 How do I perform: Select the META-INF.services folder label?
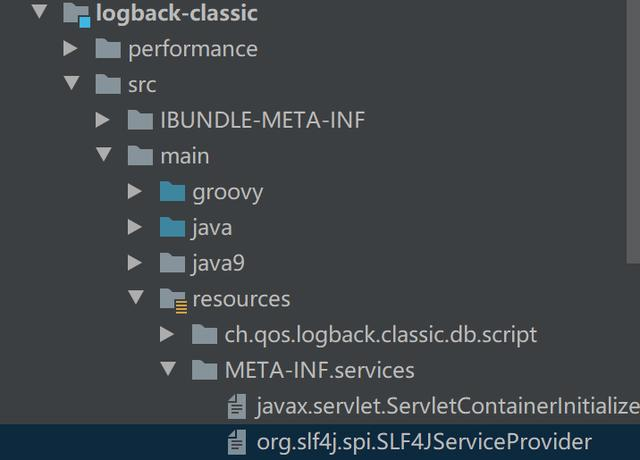coord(320,371)
